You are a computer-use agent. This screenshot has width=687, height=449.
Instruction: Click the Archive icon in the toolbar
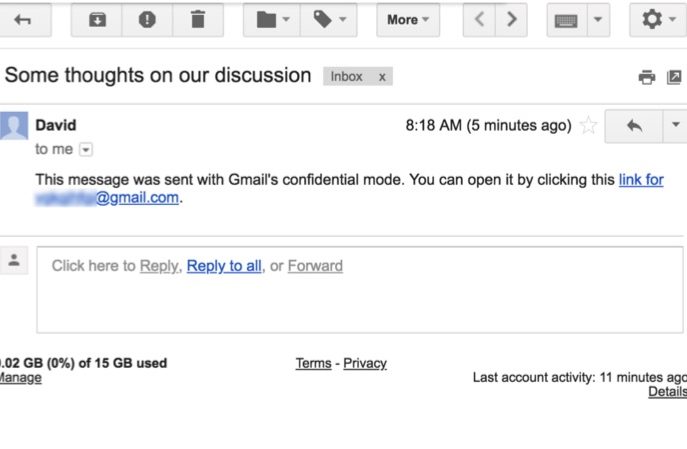click(97, 19)
